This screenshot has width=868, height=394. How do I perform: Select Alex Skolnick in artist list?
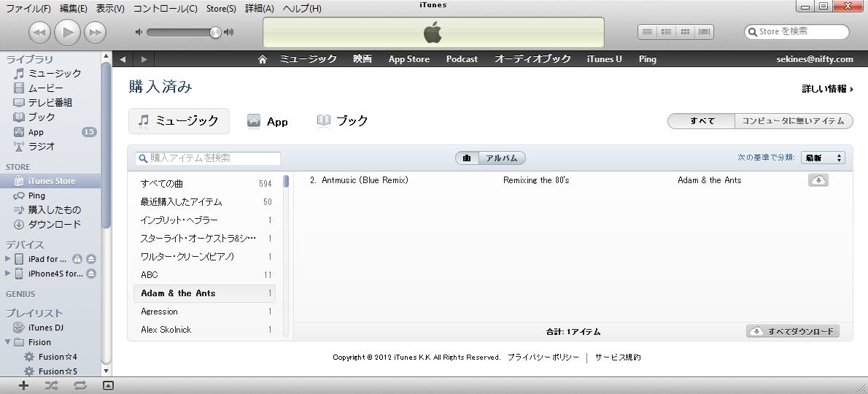[x=206, y=330]
